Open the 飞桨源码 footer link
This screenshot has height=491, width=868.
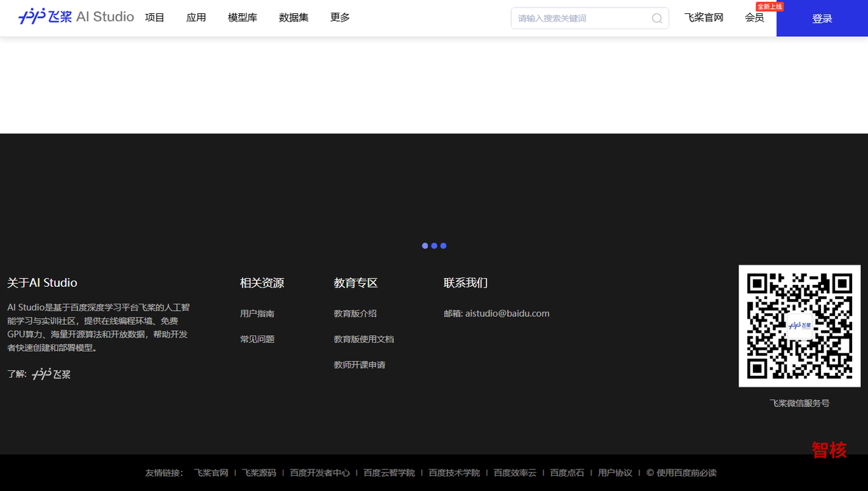[259, 473]
